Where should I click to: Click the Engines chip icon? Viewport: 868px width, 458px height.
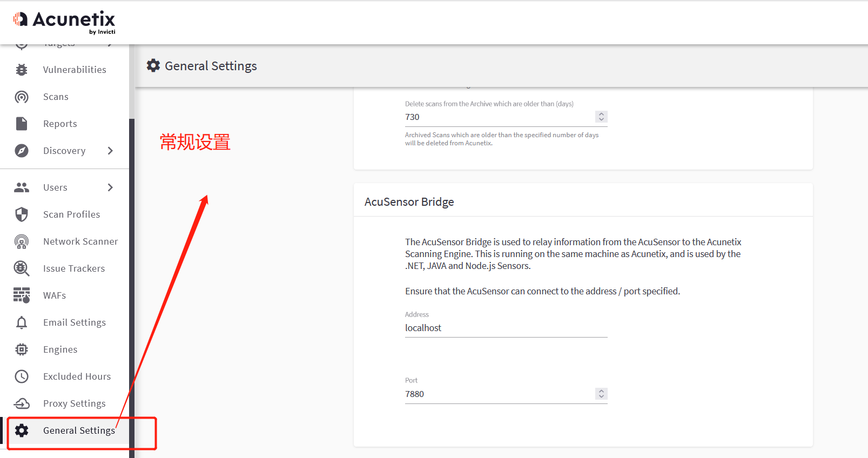pyautogui.click(x=22, y=349)
